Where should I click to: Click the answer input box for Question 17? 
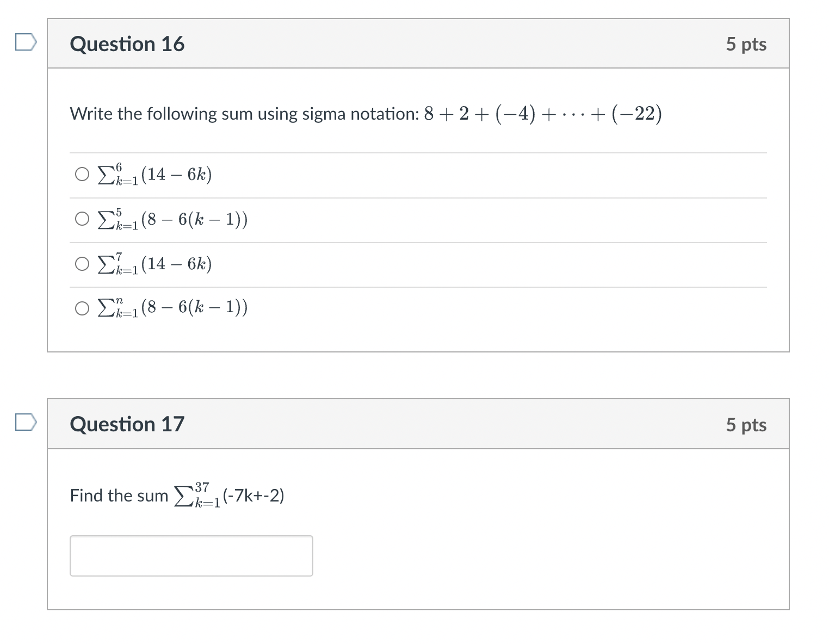[x=191, y=555]
